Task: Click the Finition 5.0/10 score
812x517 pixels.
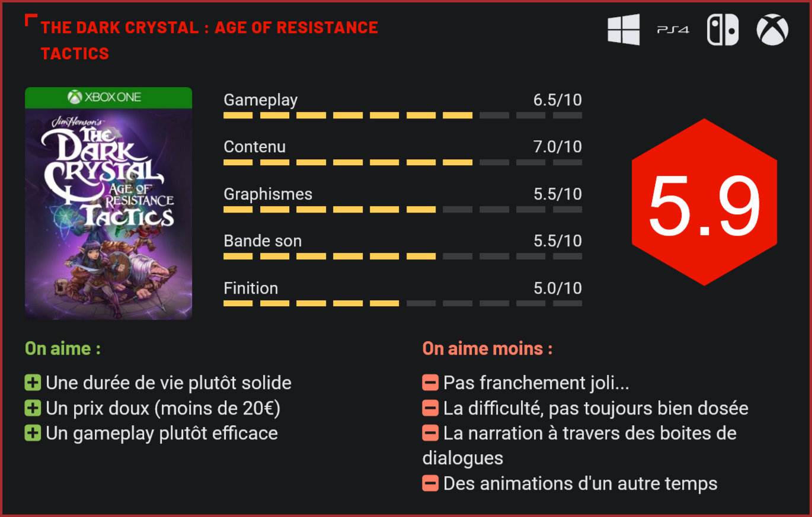Action: coord(557,288)
